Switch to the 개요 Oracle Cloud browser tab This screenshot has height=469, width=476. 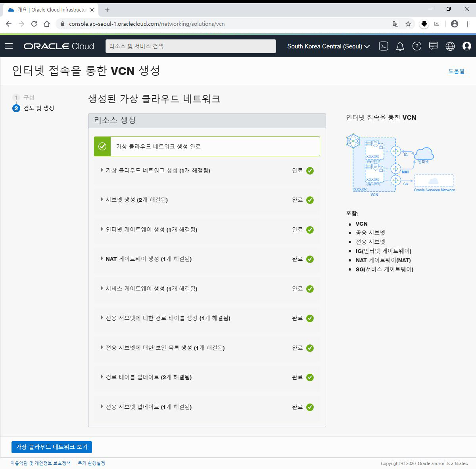(51, 10)
